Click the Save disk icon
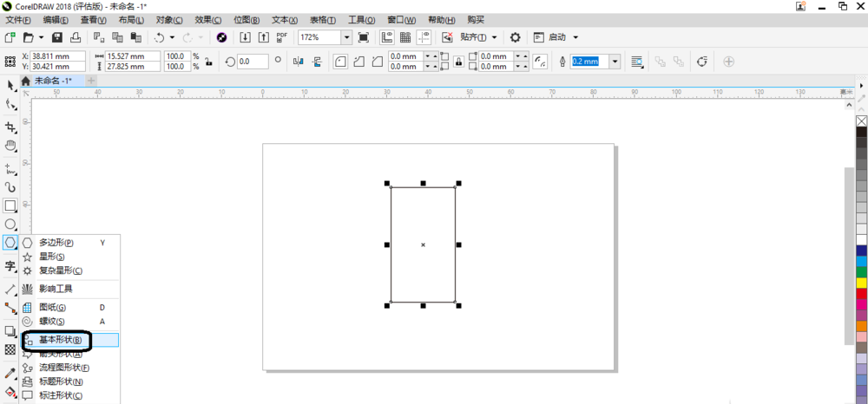The width and height of the screenshot is (868, 404). [57, 37]
